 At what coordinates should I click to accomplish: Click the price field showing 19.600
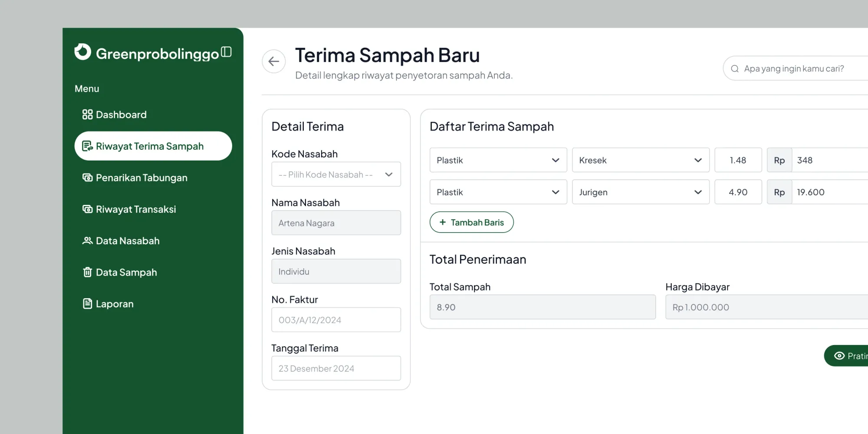click(x=830, y=192)
